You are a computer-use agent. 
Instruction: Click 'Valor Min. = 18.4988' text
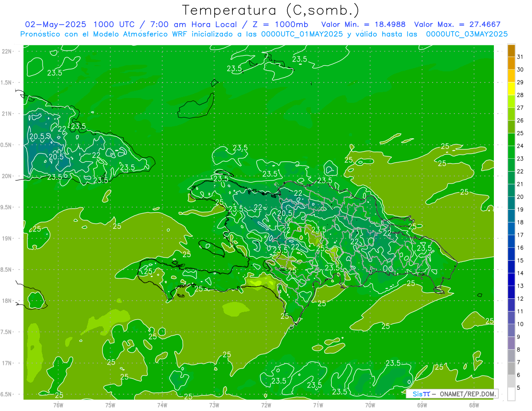[x=364, y=24]
